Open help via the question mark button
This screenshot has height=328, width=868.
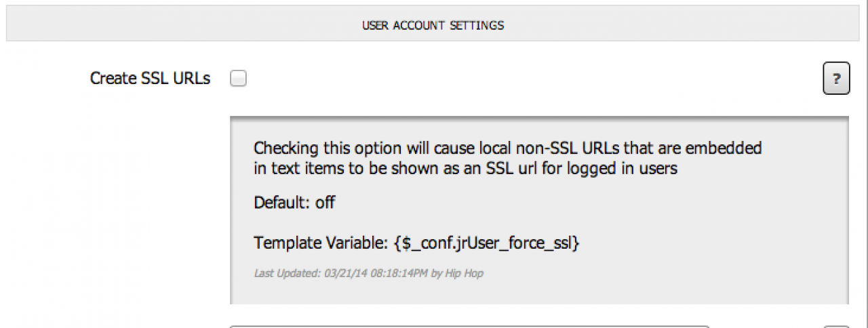tap(836, 79)
